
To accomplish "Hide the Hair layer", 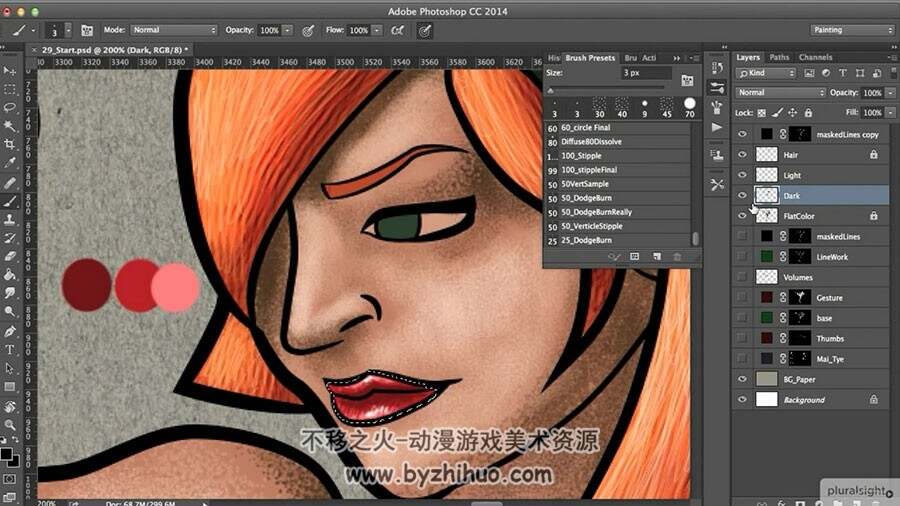I will point(742,154).
